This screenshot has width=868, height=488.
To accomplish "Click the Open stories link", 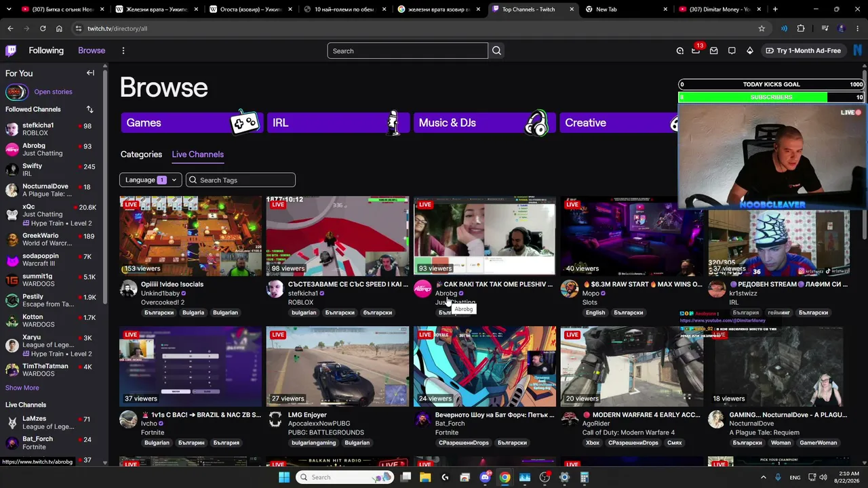I will 53,91.
